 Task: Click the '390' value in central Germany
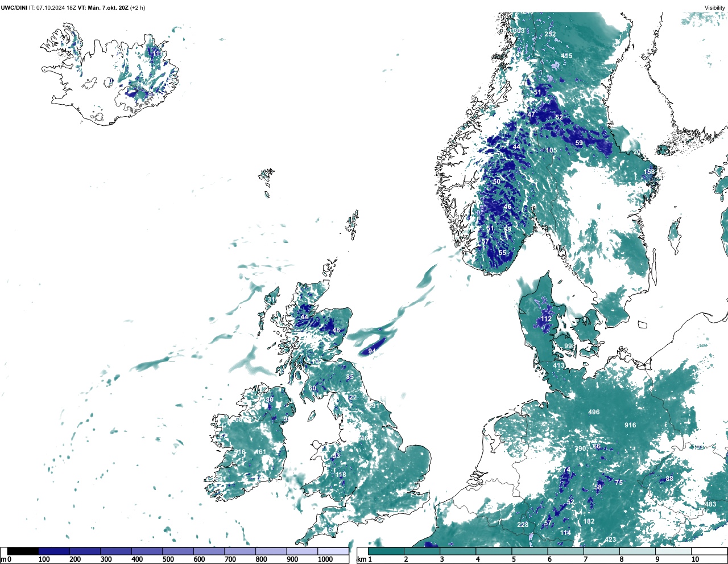pyautogui.click(x=580, y=449)
